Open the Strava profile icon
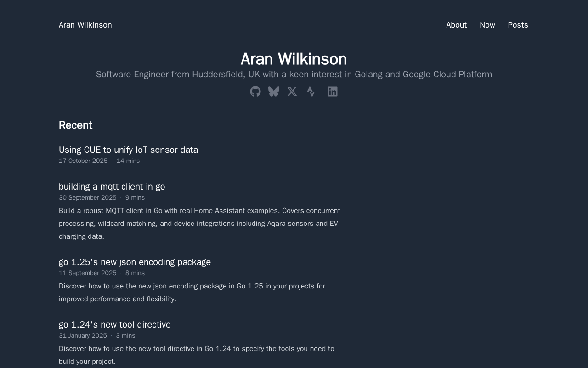This screenshot has height=368, width=588. tap(311, 92)
